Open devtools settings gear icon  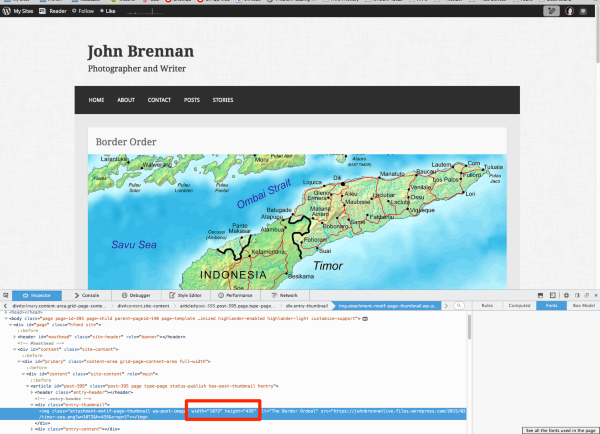click(566, 295)
